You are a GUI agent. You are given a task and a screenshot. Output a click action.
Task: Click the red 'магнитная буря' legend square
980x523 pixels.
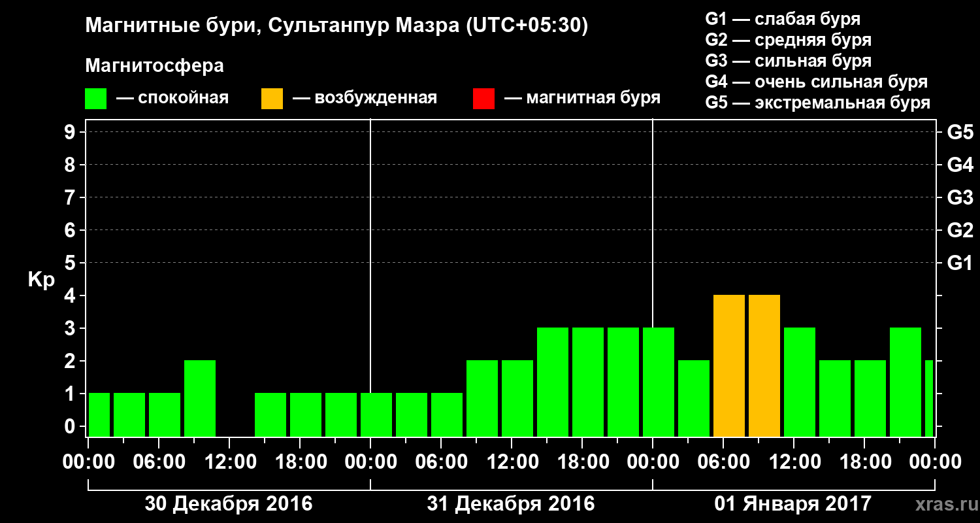[x=483, y=98]
